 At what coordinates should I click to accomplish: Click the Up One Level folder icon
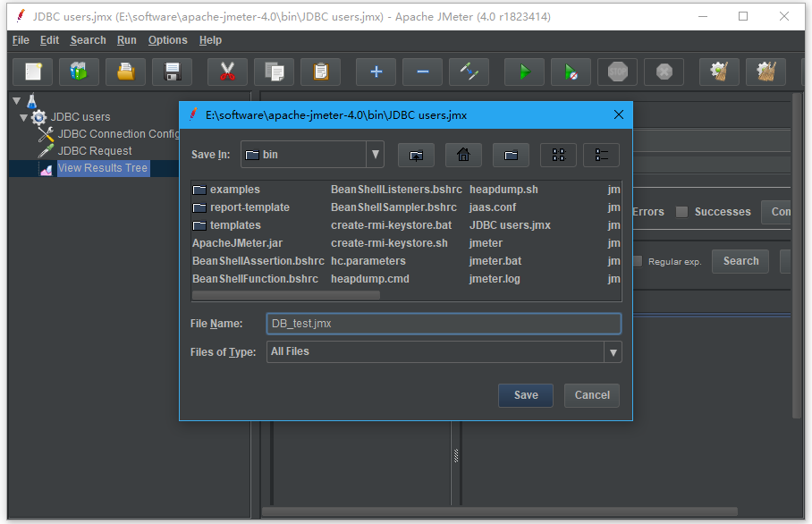(x=416, y=155)
